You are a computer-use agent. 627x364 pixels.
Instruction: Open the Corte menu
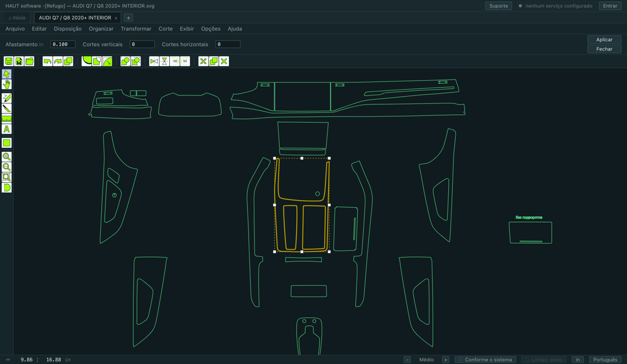(x=166, y=29)
